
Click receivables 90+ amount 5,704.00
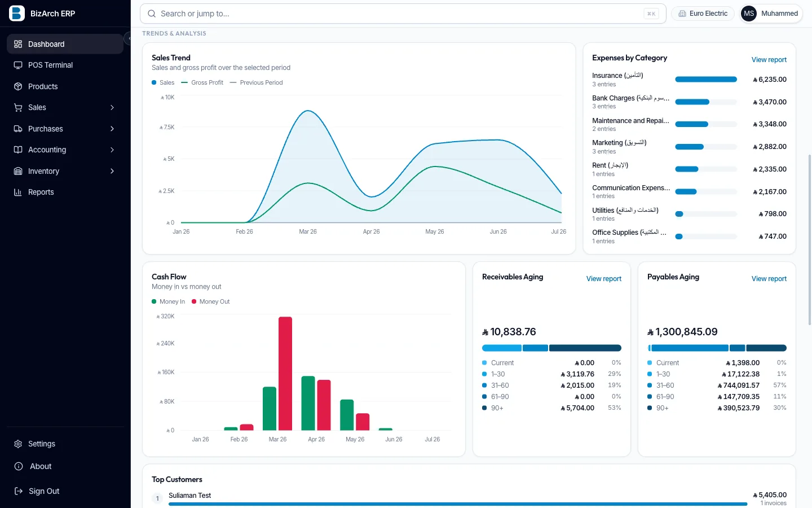tap(577, 408)
